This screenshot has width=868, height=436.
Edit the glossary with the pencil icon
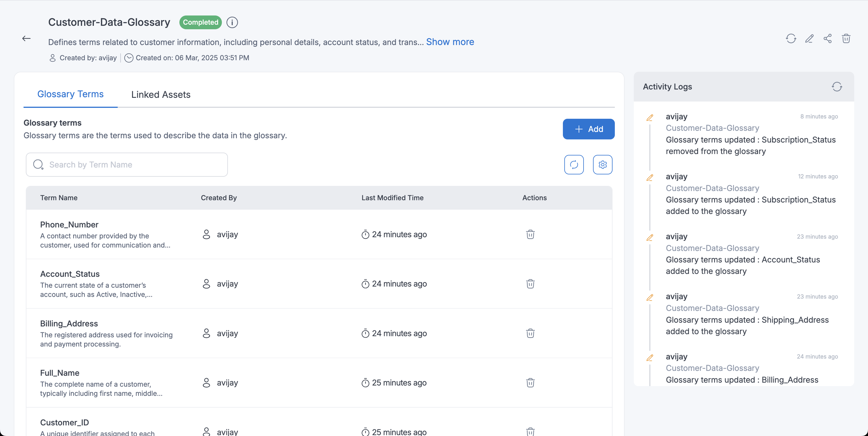809,38
